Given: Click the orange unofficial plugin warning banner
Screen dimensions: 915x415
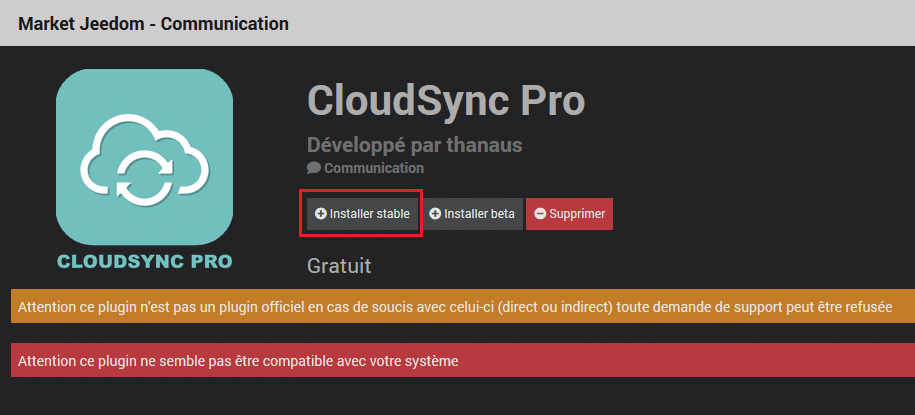Looking at the screenshot, I should (x=463, y=306).
